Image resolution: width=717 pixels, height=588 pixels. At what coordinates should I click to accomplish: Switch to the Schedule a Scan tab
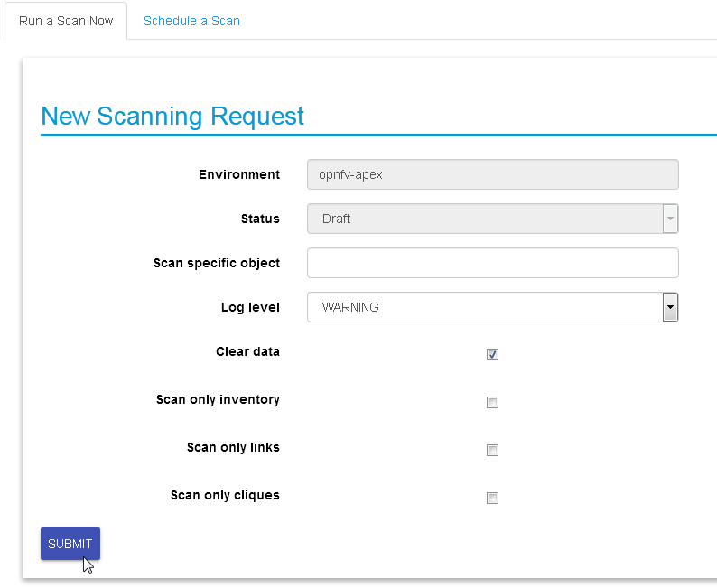pos(191,21)
